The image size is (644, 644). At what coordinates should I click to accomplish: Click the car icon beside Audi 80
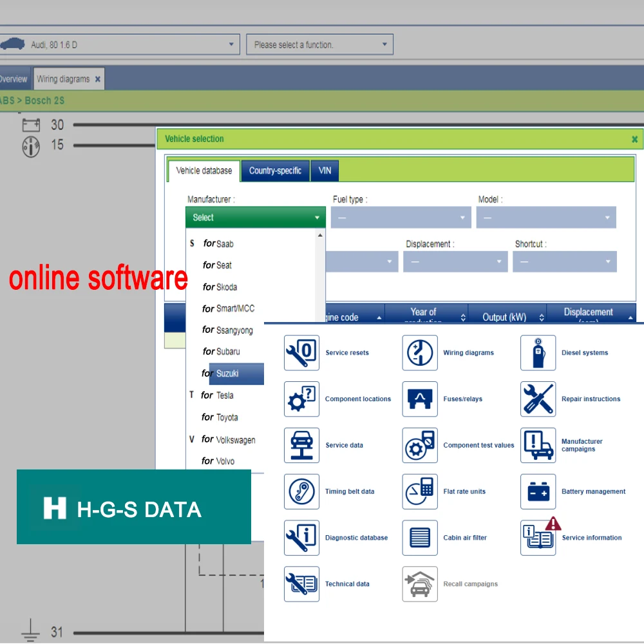(x=12, y=44)
